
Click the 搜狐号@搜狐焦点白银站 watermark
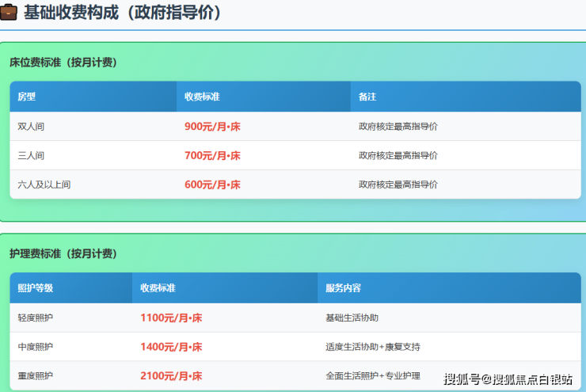tap(507, 379)
